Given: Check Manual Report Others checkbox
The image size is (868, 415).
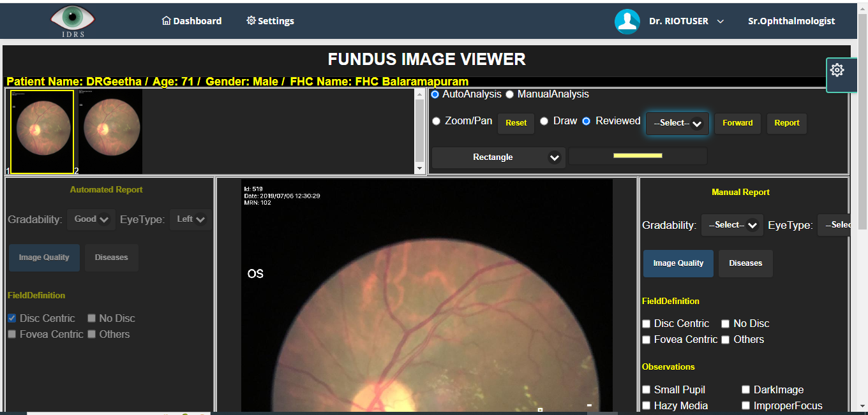Looking at the screenshot, I should pyautogui.click(x=726, y=340).
